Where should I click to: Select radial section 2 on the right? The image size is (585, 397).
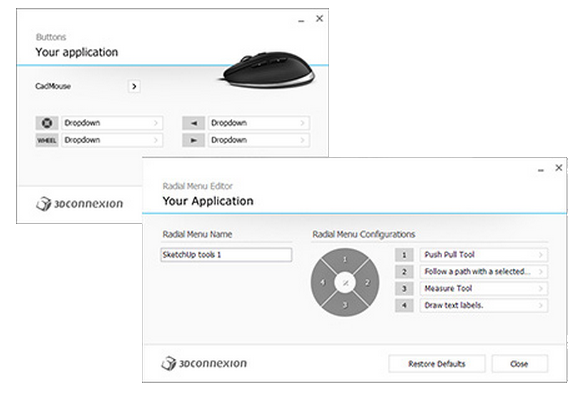(x=367, y=282)
